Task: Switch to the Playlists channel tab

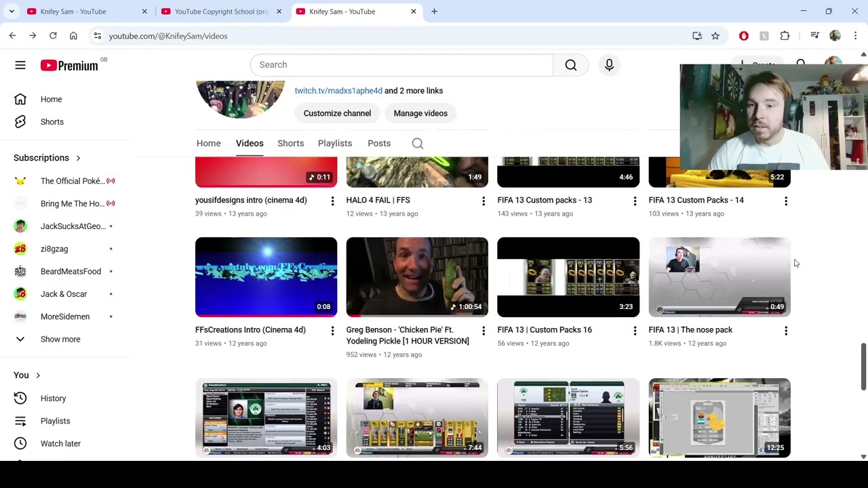Action: pos(335,144)
